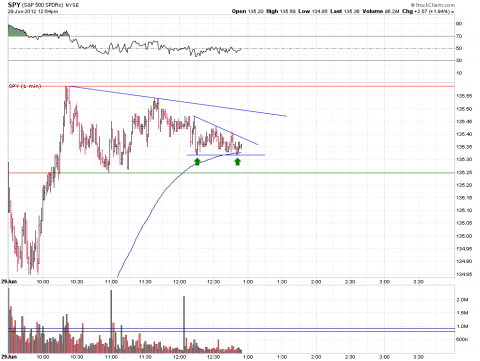
Task: Click the "(S&P 500 SPDRs)" name label
Action: pyautogui.click(x=43, y=5)
